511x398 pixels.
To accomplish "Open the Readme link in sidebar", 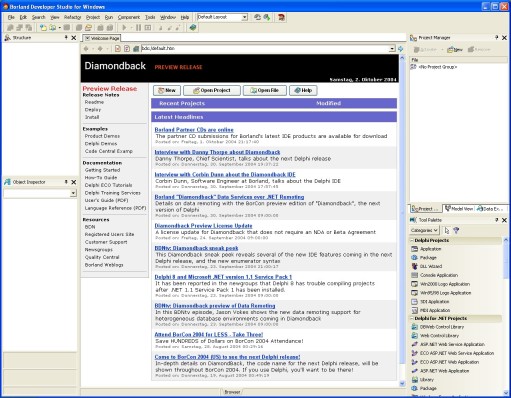I will (x=94, y=102).
